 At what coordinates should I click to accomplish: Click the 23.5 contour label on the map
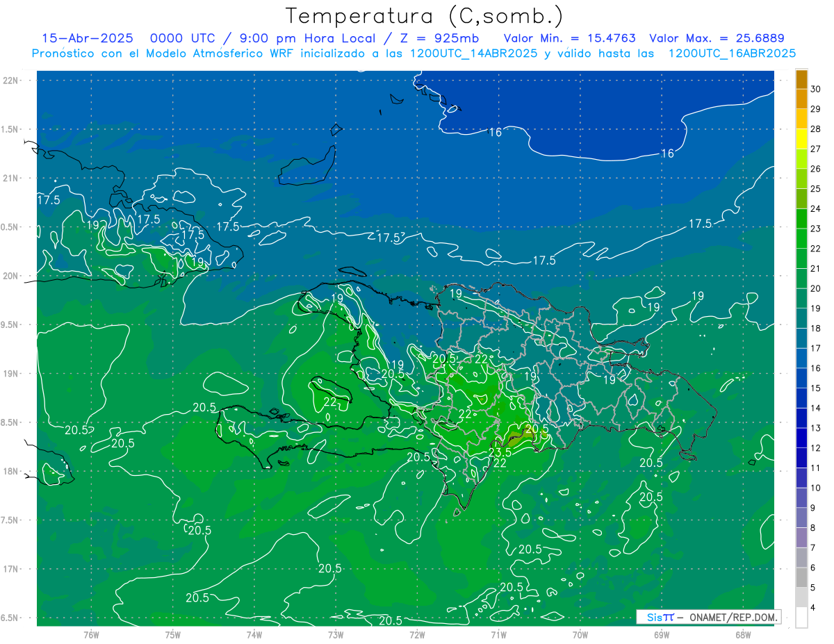pos(500,452)
